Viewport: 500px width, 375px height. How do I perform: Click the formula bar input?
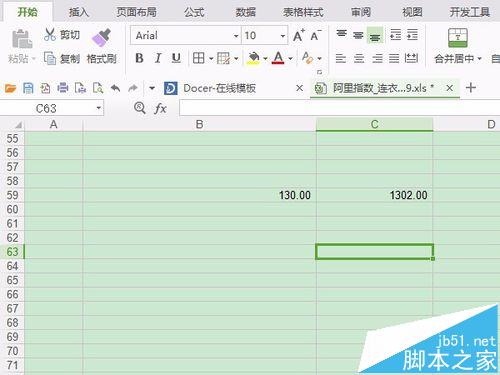(339, 108)
